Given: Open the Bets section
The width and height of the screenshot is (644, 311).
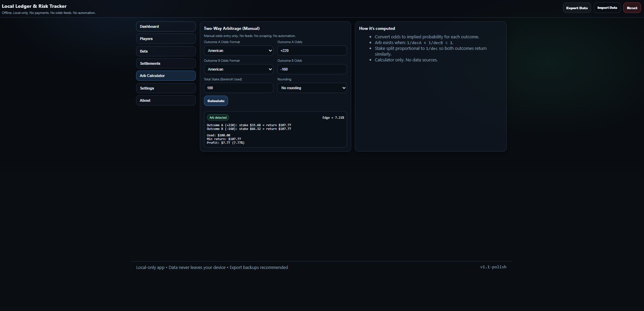Looking at the screenshot, I should point(166,51).
